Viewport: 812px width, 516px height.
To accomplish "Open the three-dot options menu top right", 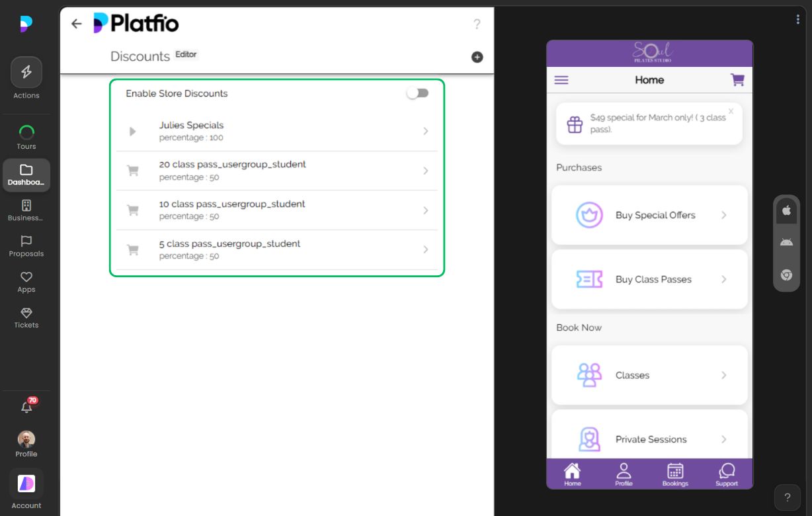I will (x=798, y=19).
